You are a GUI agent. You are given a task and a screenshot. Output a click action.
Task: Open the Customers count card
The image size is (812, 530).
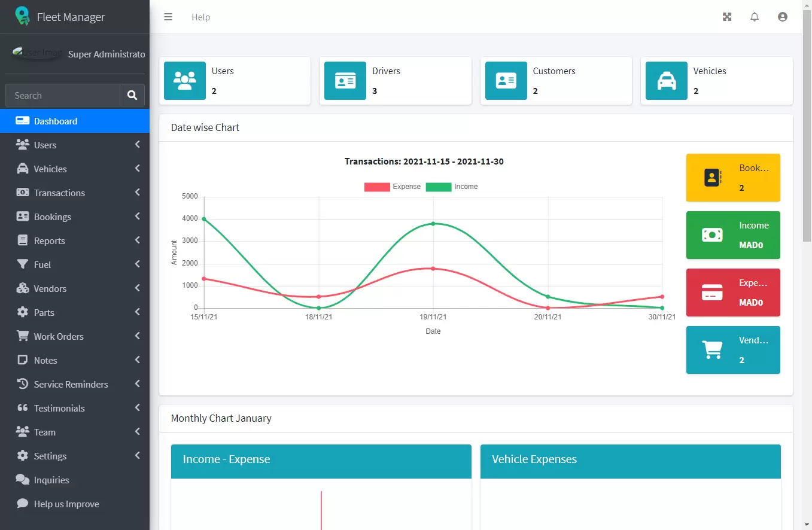pyautogui.click(x=556, y=81)
